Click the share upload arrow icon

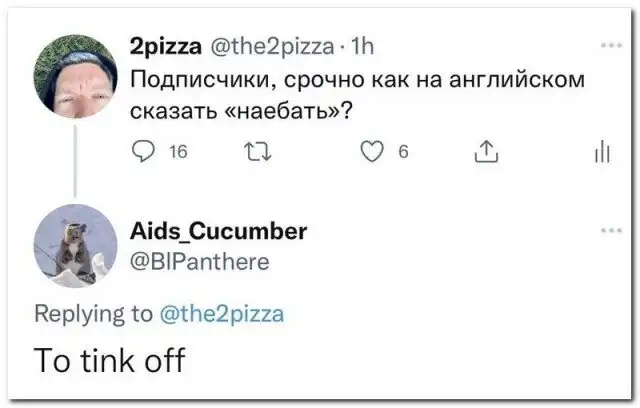tap(484, 151)
